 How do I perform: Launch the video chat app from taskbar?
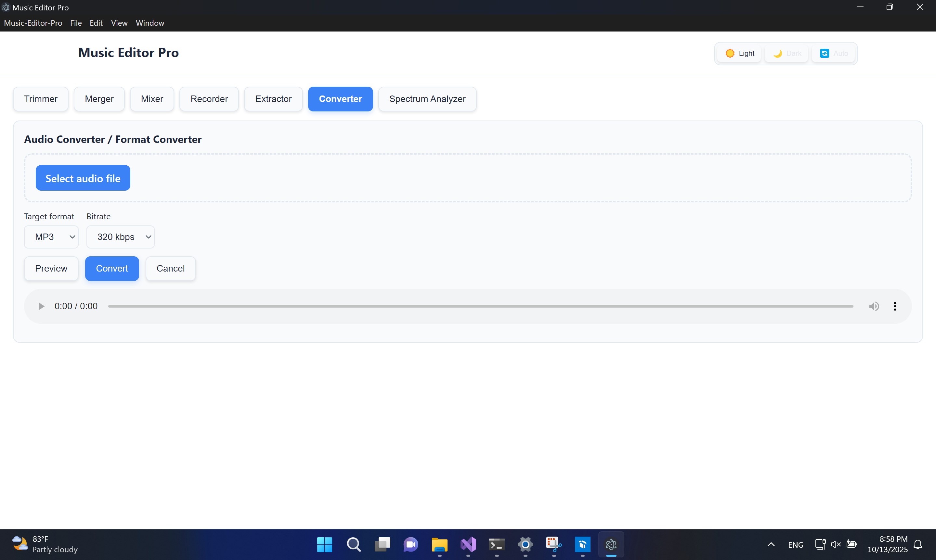411,544
